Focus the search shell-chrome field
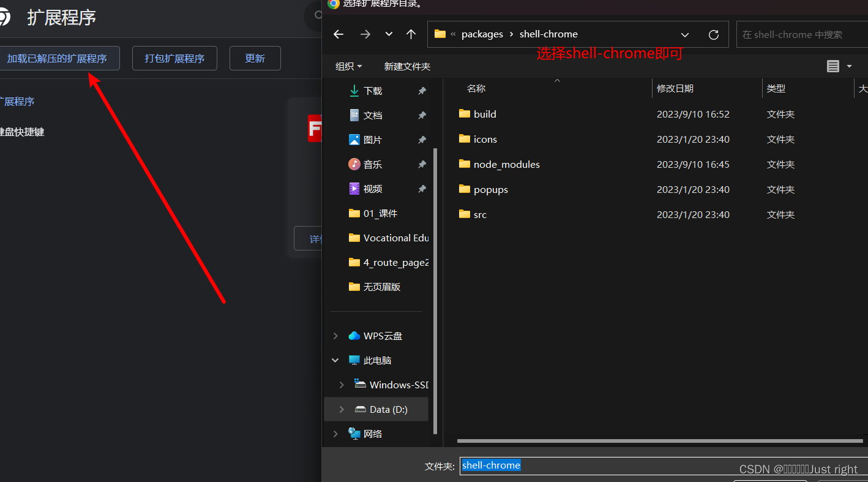 point(802,34)
